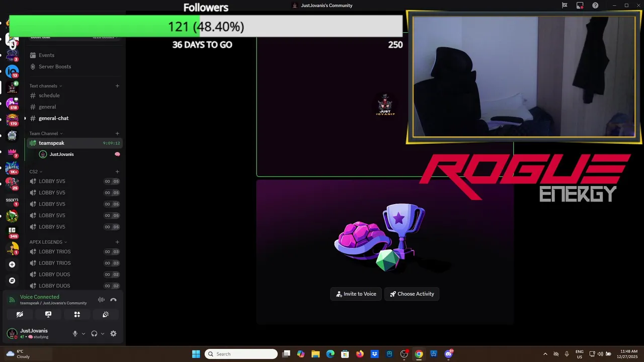644x362 pixels.
Task: Collapse the CS2 category
Action: coord(36,172)
